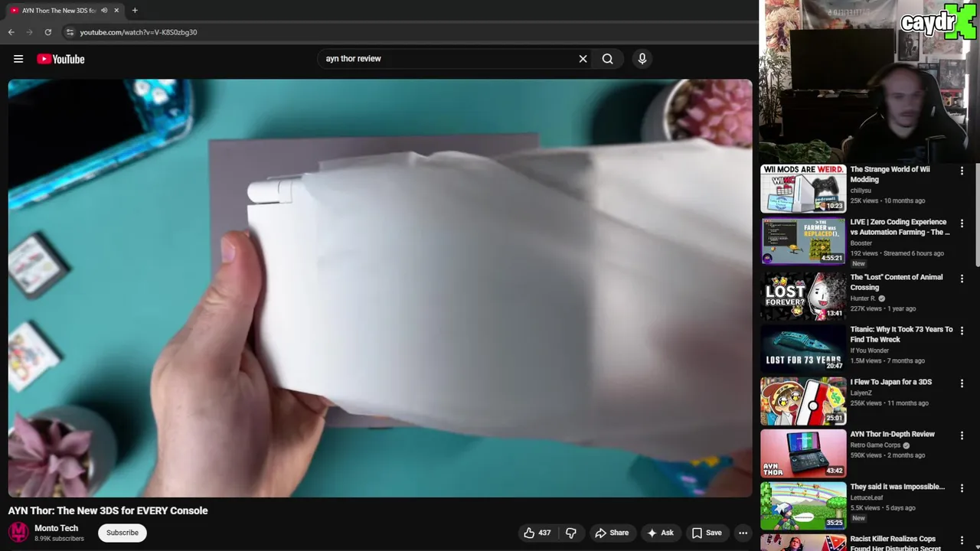This screenshot has width=980, height=551.
Task: Open site information icon in address bar
Action: pos(70,32)
